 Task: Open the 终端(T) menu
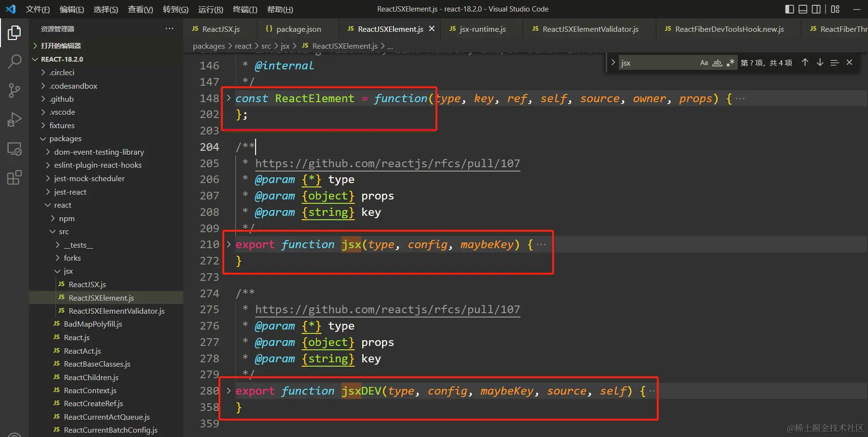245,9
